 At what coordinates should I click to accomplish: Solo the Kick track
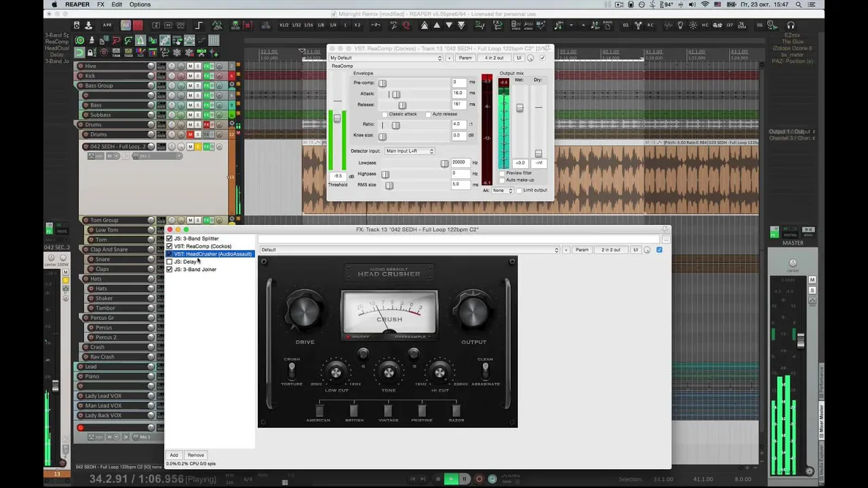pos(198,76)
